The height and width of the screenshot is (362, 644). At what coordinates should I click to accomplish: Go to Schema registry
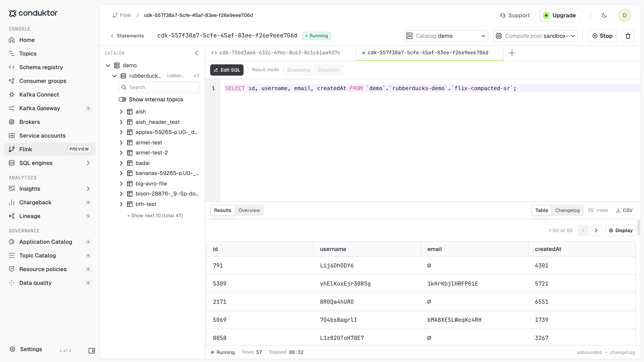coord(41,67)
